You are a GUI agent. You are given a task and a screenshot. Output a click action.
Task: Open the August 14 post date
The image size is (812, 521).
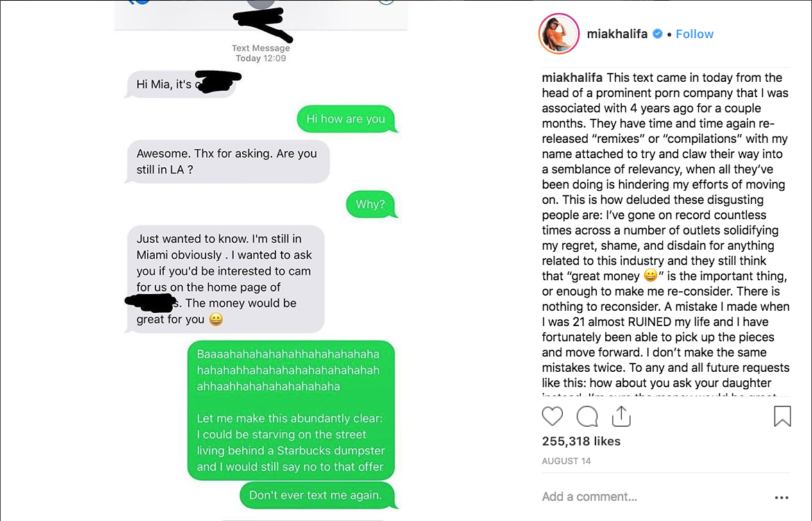(566, 461)
